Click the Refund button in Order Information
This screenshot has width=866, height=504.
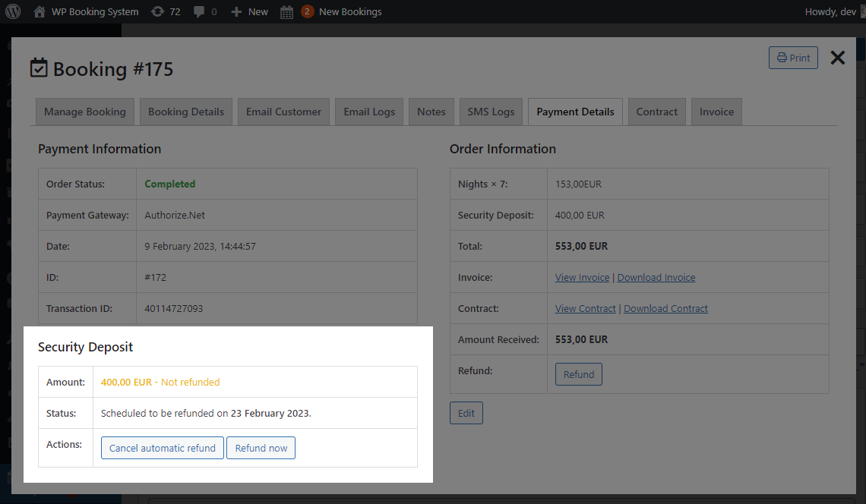coord(579,374)
